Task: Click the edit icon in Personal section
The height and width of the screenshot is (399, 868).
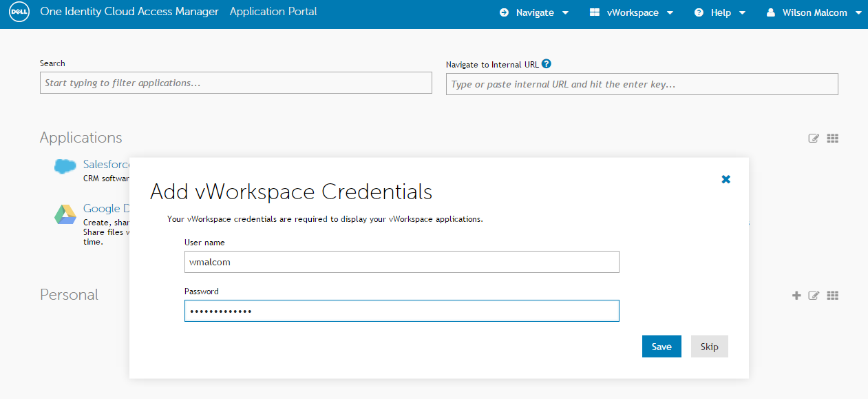Action: [814, 296]
